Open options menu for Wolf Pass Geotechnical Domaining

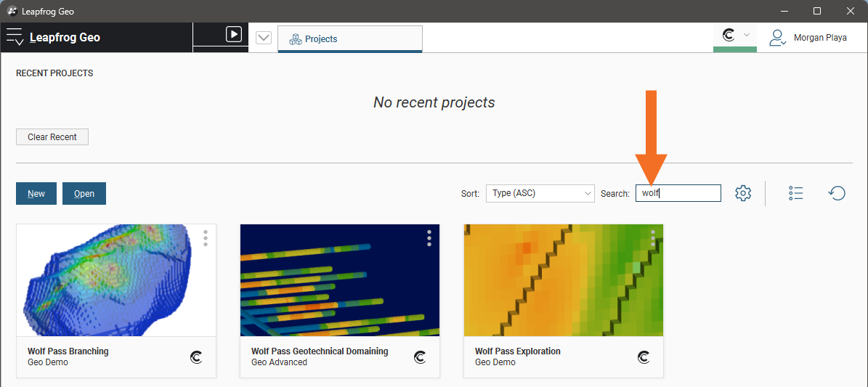click(x=429, y=238)
